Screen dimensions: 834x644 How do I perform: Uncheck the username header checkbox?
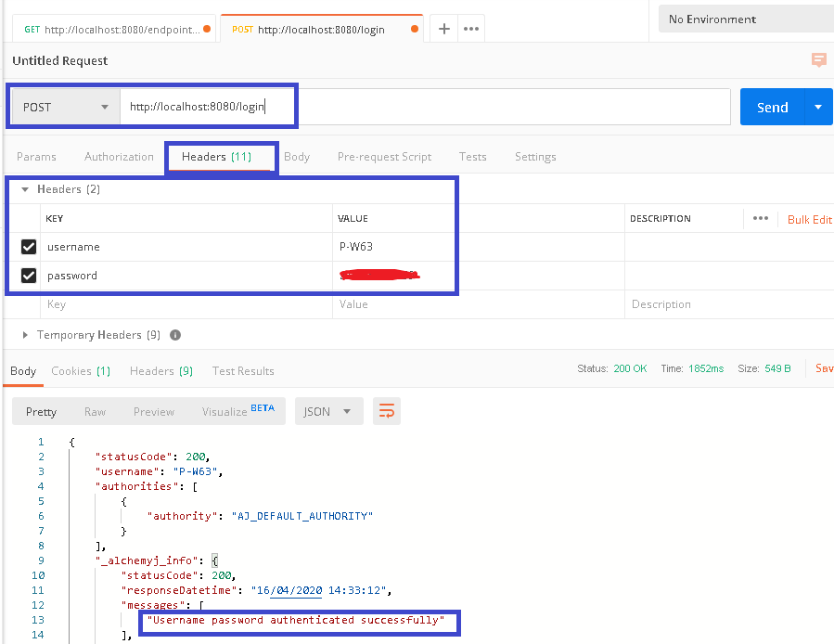click(x=29, y=247)
